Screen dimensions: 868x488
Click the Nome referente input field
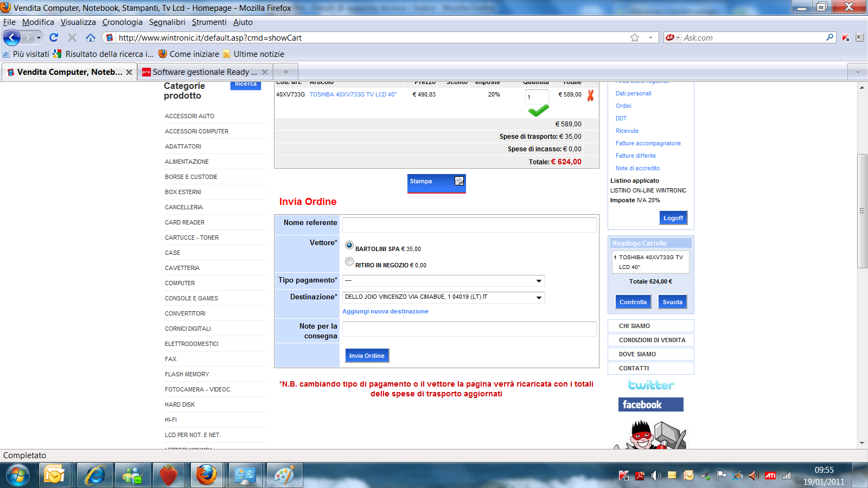[469, 225]
